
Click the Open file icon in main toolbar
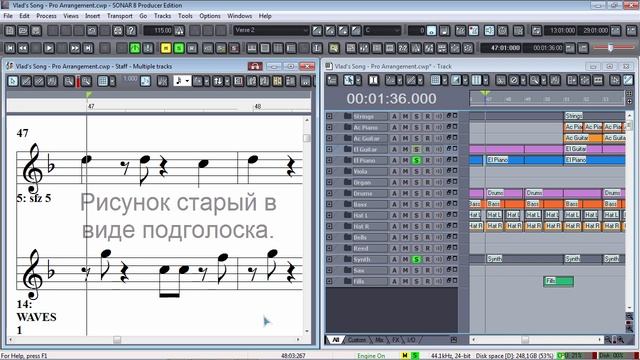click(23, 31)
